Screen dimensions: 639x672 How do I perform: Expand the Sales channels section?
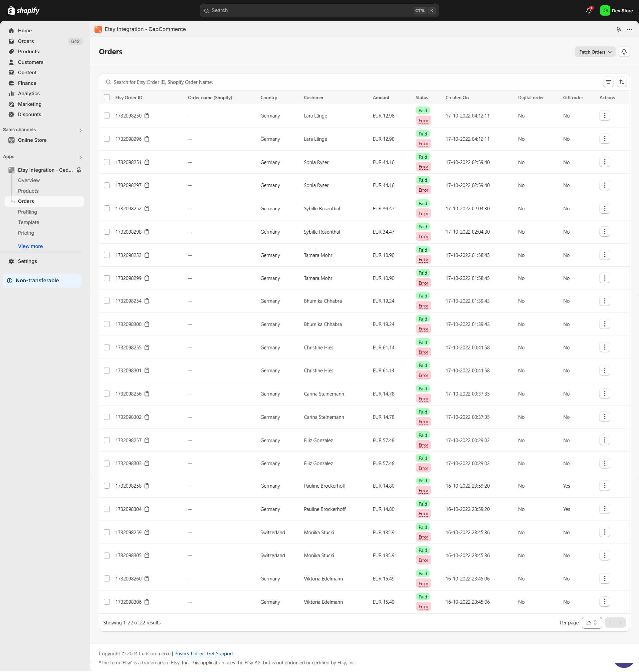click(x=81, y=130)
